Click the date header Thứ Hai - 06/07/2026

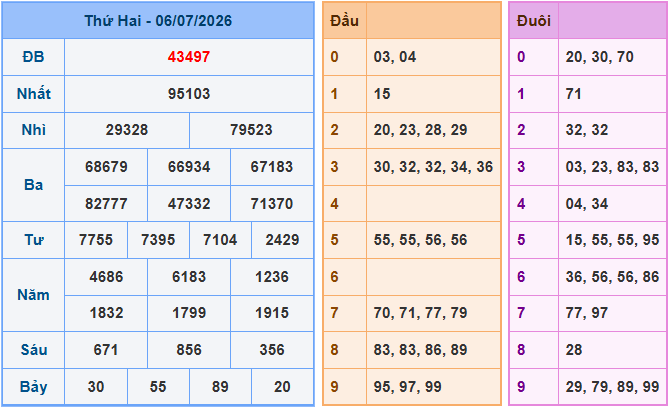[158, 20]
